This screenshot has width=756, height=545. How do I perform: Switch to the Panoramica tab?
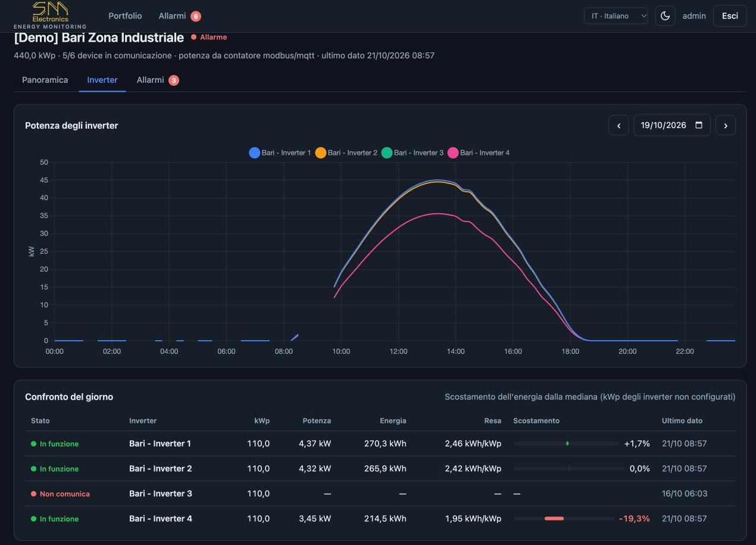point(45,80)
